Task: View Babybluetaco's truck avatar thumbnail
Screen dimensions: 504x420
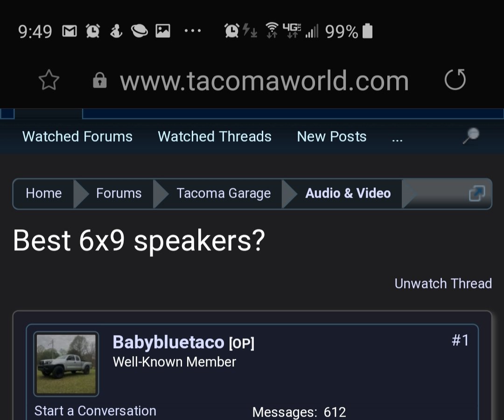Action: (x=66, y=364)
